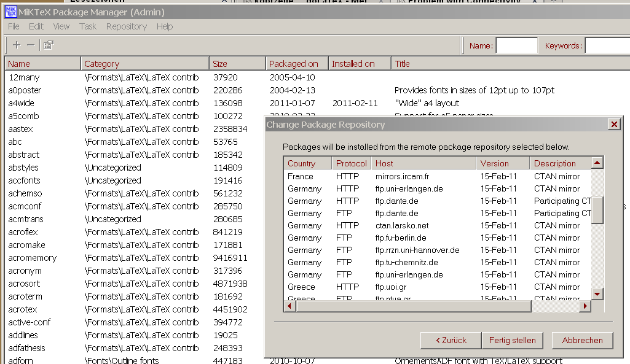Click the Keywords filter input field
This screenshot has width=630, height=364.
(607, 45)
